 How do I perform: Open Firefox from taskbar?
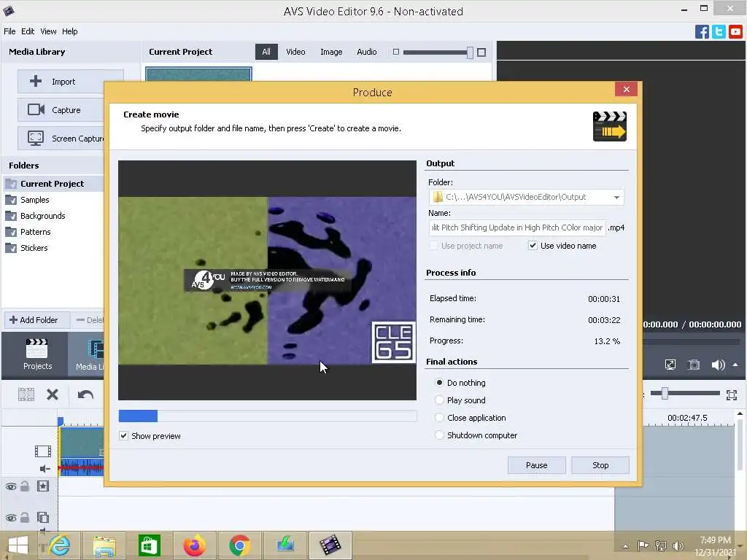pyautogui.click(x=194, y=545)
